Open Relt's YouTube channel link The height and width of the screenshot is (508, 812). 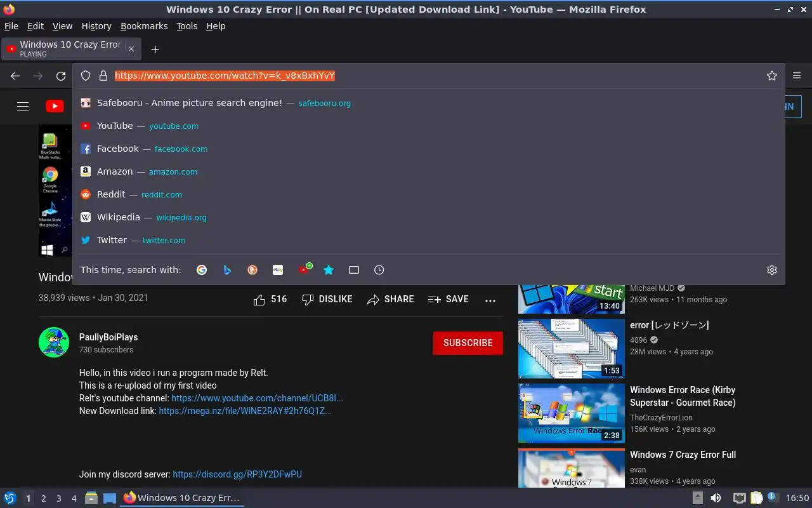click(x=257, y=398)
